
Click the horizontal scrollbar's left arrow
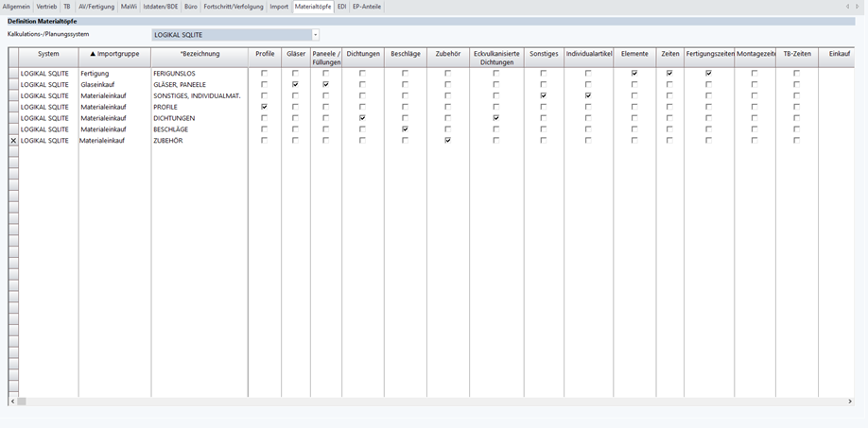12,402
